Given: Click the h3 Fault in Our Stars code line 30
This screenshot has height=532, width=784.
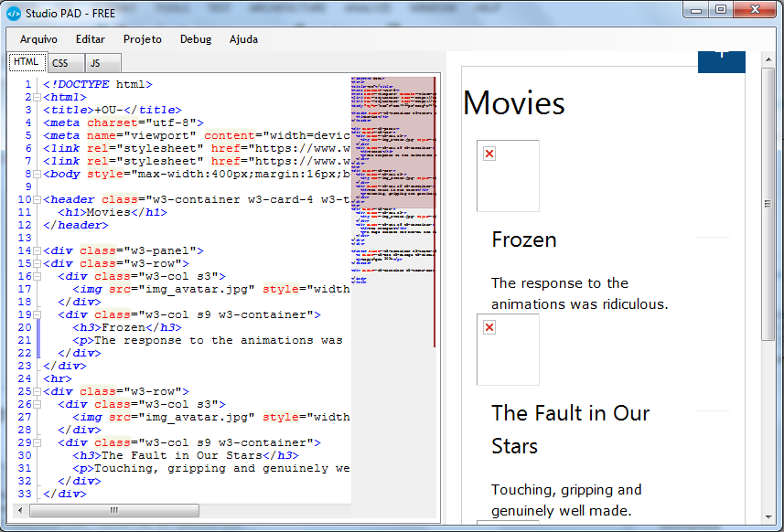Looking at the screenshot, I should 186,455.
